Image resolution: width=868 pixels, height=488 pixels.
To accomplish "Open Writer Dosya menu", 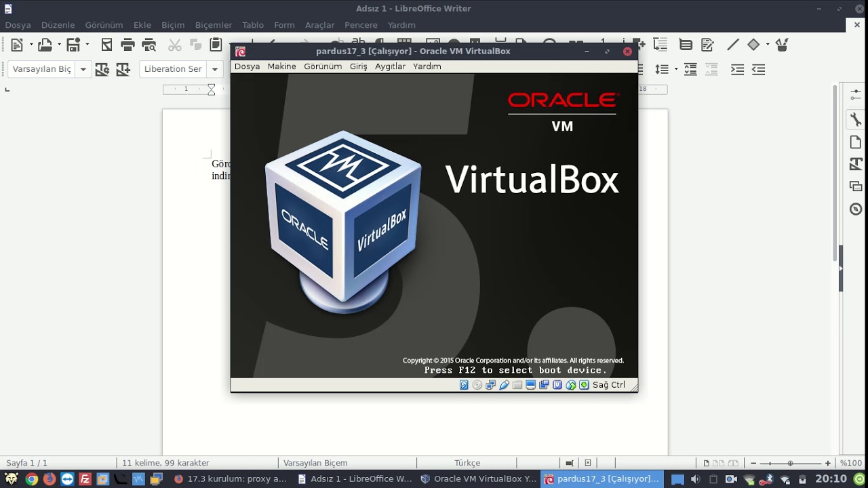I will [18, 25].
